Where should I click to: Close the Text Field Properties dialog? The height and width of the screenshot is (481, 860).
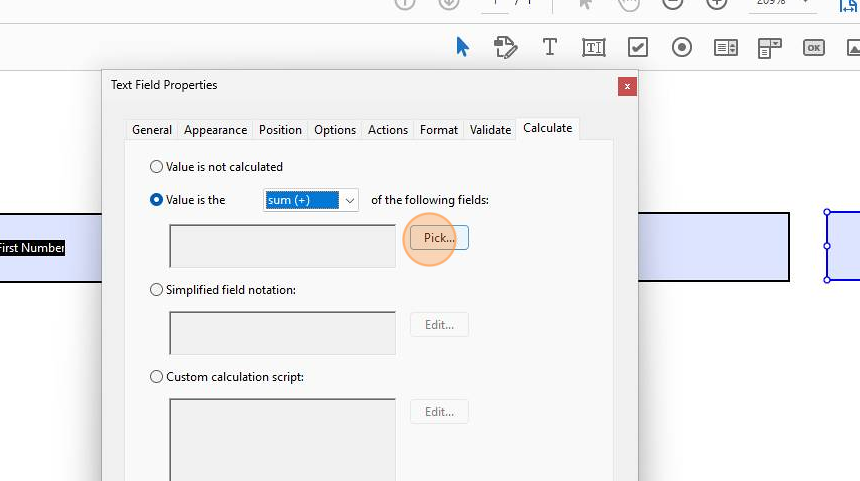coord(627,87)
